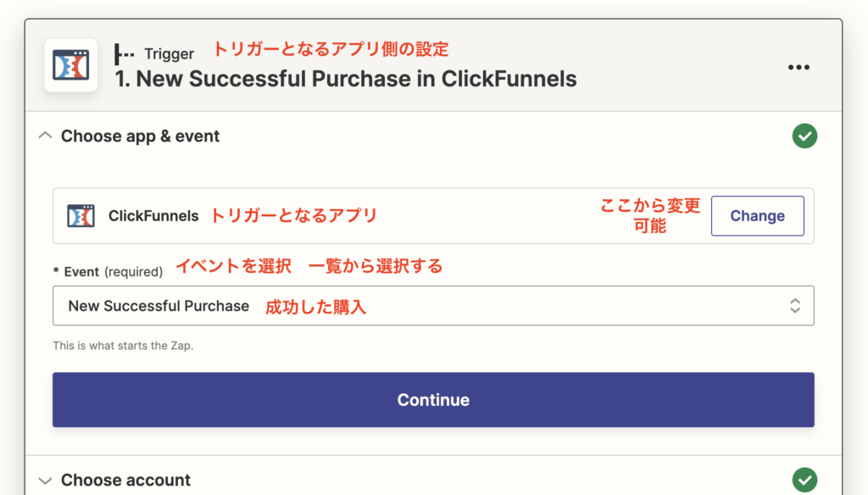The width and height of the screenshot is (868, 495).
Task: Open the Event dropdown arrows
Action: (x=795, y=306)
